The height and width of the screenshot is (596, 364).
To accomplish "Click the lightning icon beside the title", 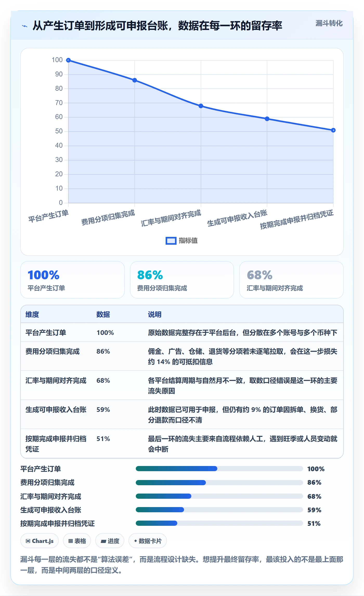I will pyautogui.click(x=25, y=26).
